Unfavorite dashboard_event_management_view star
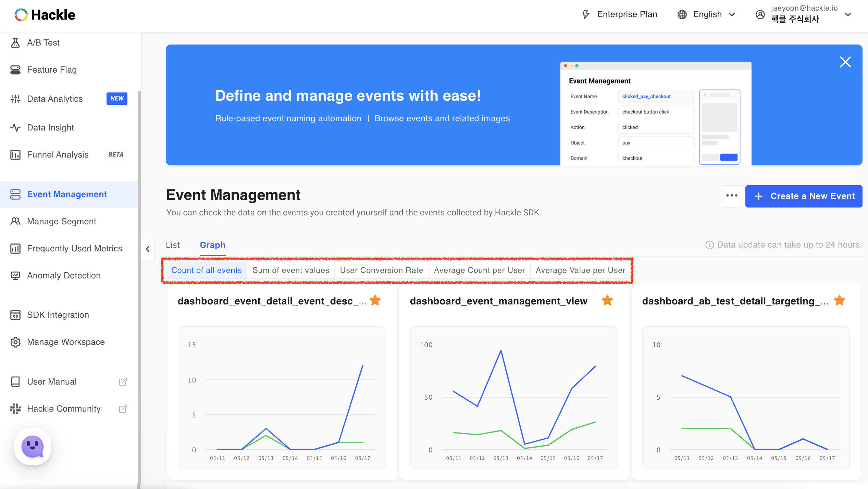The height and width of the screenshot is (489, 868). (607, 300)
